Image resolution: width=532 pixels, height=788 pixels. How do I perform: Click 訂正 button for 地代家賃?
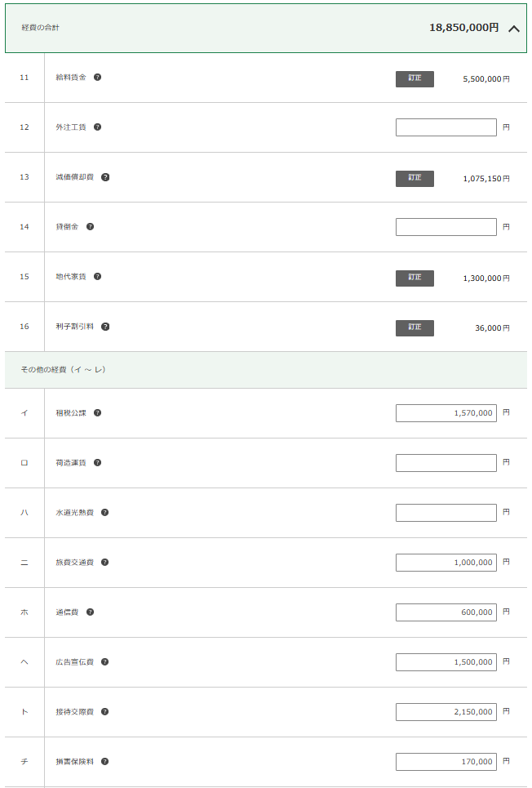[x=415, y=278]
